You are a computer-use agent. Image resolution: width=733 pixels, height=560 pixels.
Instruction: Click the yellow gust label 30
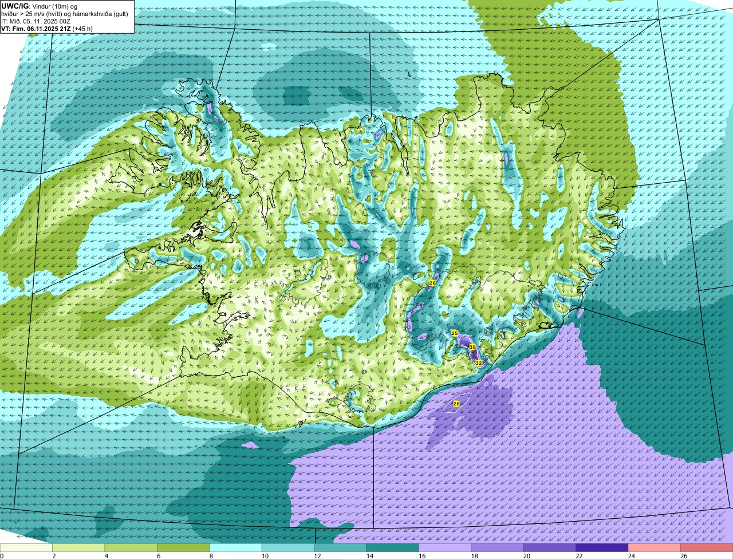point(472,348)
